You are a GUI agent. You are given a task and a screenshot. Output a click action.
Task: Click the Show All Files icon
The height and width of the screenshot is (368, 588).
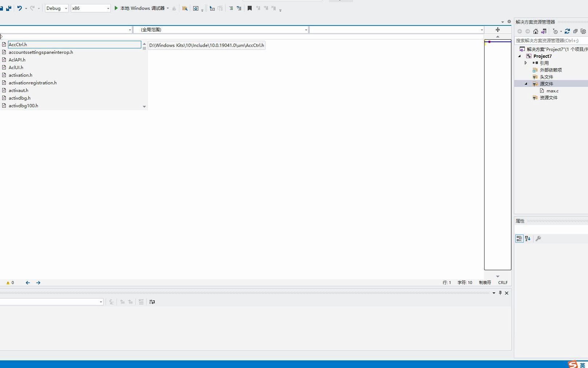(583, 31)
